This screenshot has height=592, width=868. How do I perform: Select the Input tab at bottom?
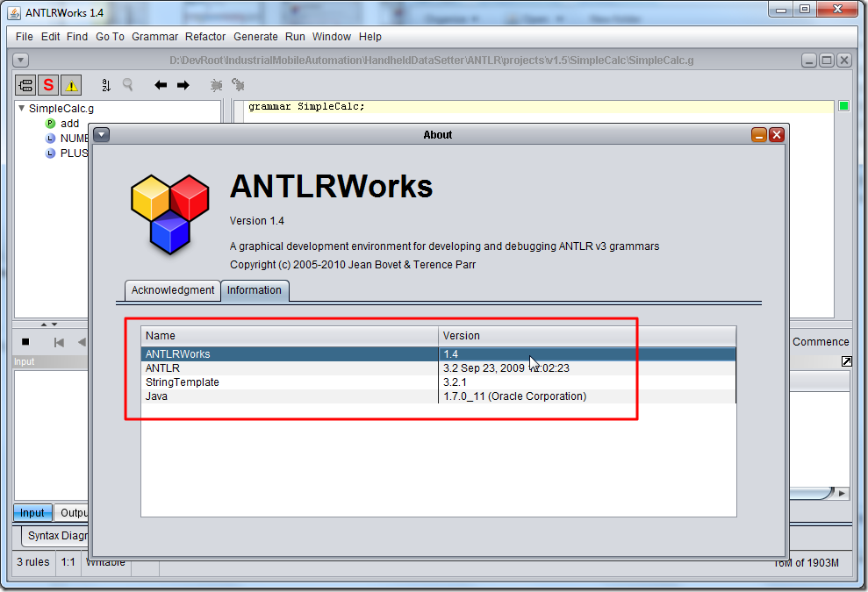[32, 513]
